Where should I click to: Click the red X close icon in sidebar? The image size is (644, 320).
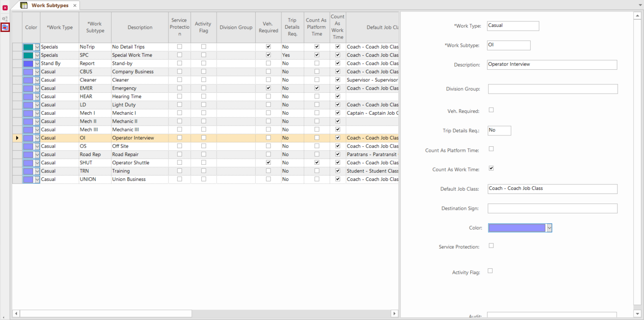pyautogui.click(x=5, y=8)
